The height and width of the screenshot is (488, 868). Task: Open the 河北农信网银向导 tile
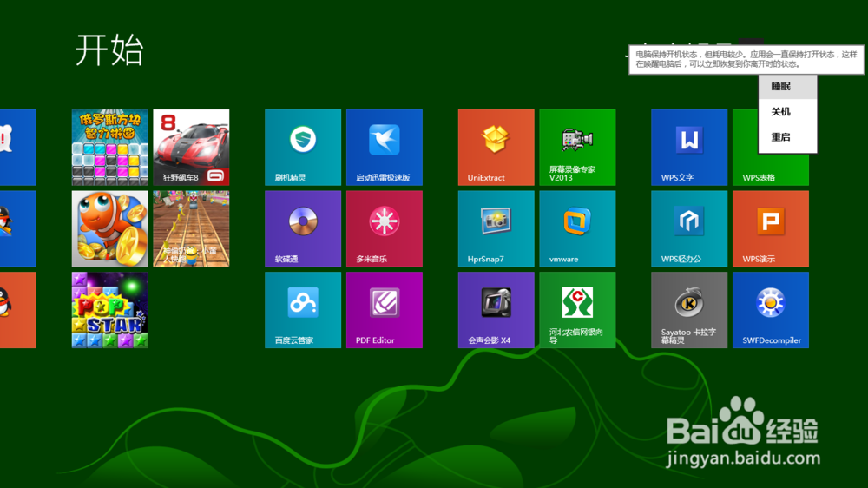coord(577,310)
